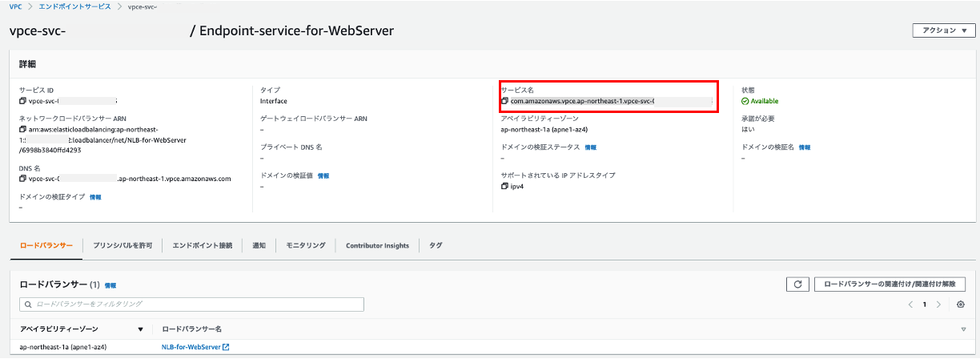Sort by アベイラビリティーゾーン column arrow
The image size is (980, 359).
click(x=140, y=329)
